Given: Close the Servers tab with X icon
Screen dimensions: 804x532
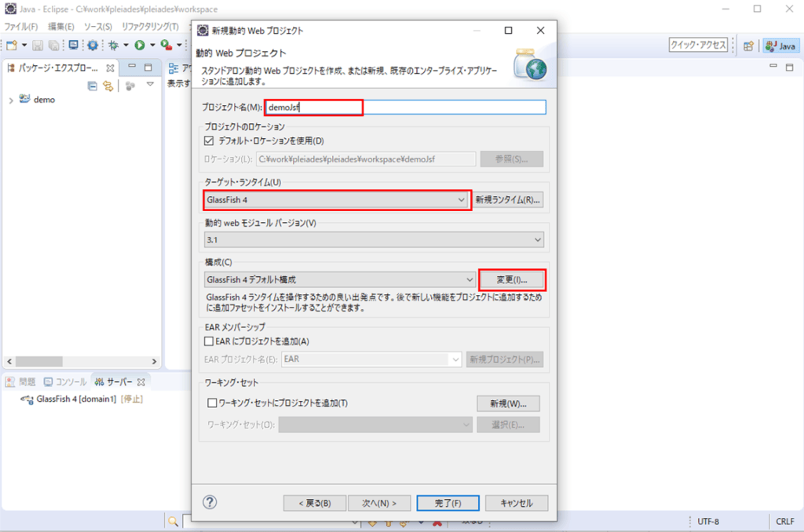Looking at the screenshot, I should 141,382.
